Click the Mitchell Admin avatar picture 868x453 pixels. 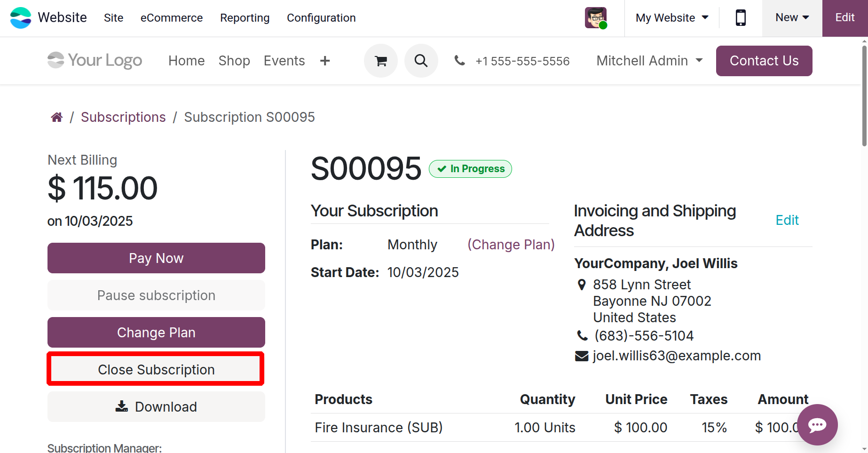pos(596,18)
